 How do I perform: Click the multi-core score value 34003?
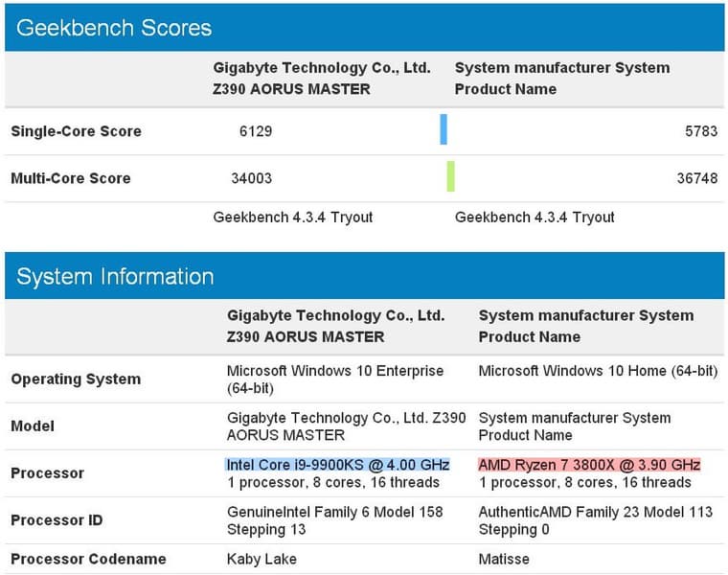251,178
